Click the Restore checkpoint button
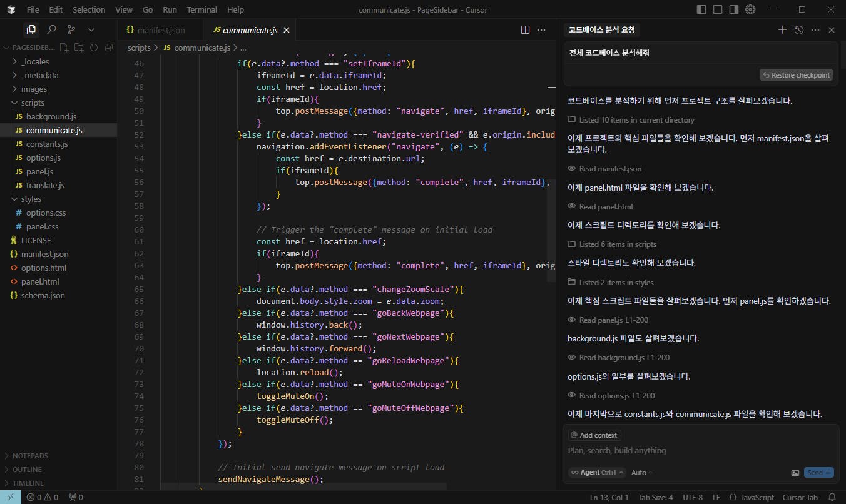 click(796, 75)
